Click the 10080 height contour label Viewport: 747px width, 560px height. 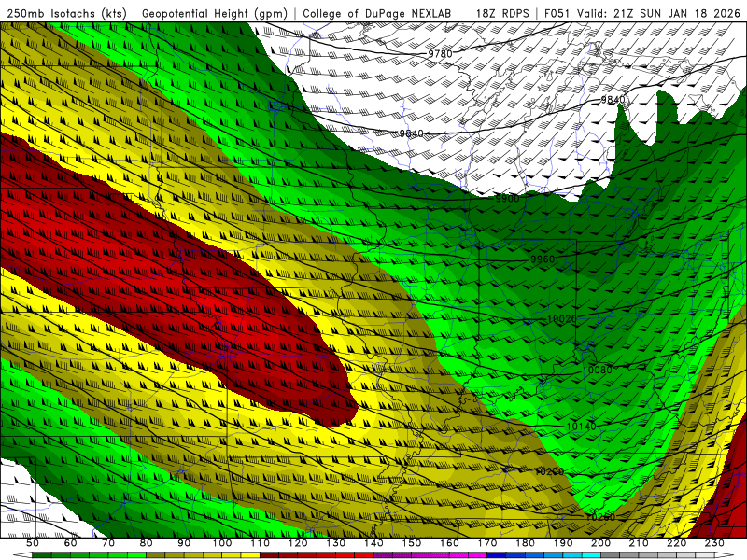coord(597,370)
